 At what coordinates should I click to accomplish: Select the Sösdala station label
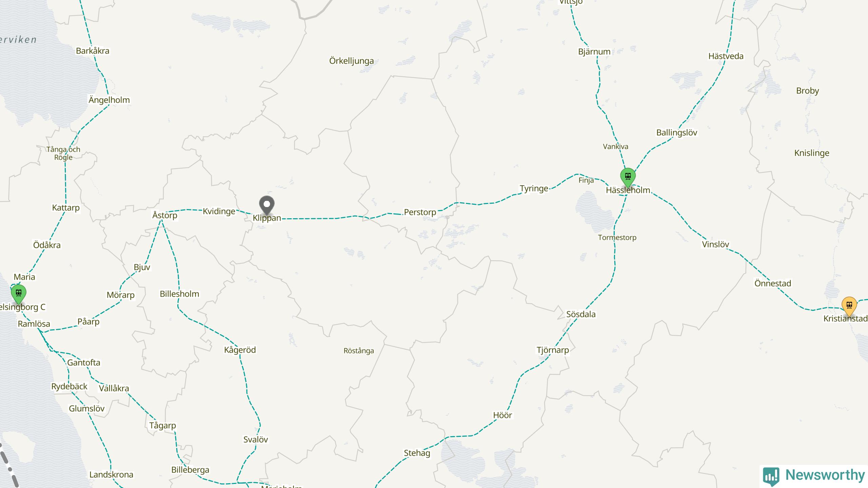click(x=581, y=314)
